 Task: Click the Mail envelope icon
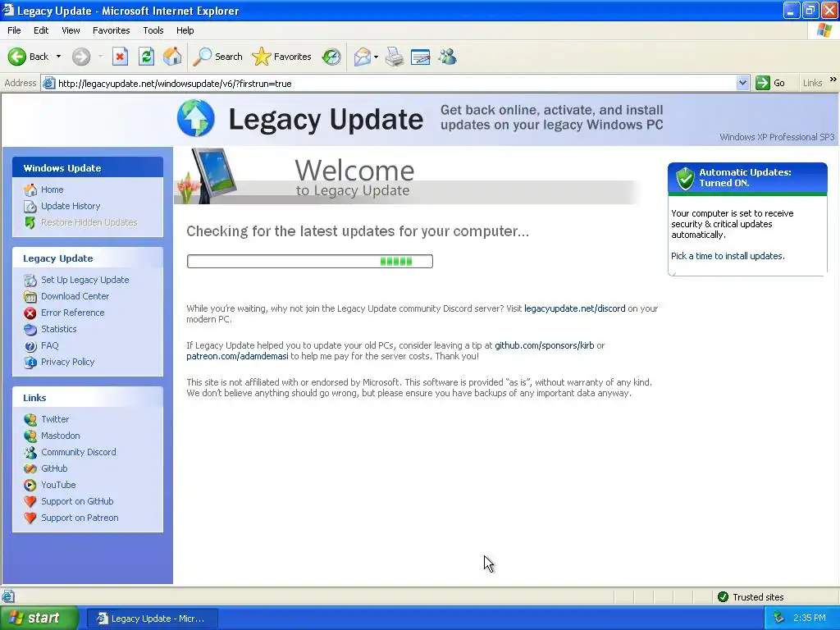(x=363, y=57)
